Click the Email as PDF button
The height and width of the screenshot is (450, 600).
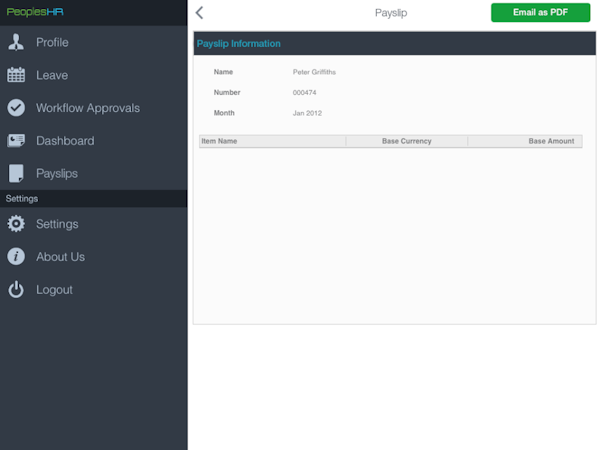[540, 13]
